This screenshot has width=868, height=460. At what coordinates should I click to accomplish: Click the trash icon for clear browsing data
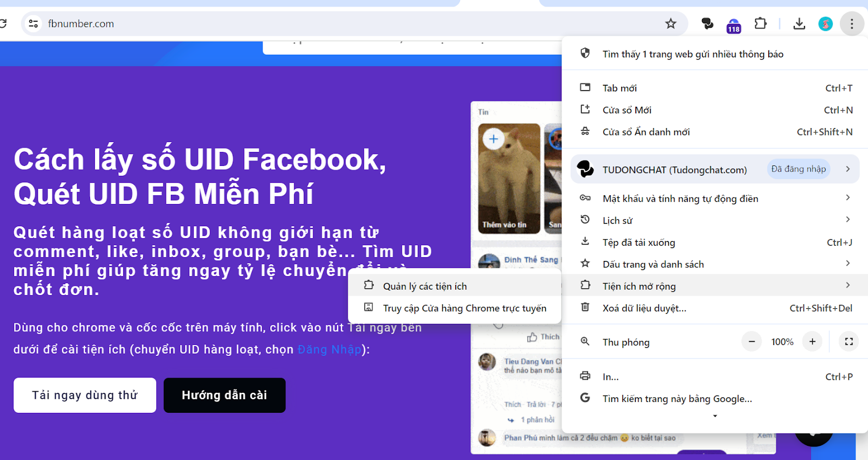coord(585,307)
